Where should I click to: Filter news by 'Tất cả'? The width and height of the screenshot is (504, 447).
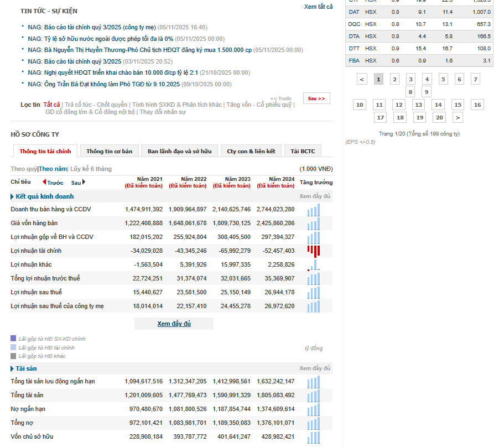click(51, 105)
